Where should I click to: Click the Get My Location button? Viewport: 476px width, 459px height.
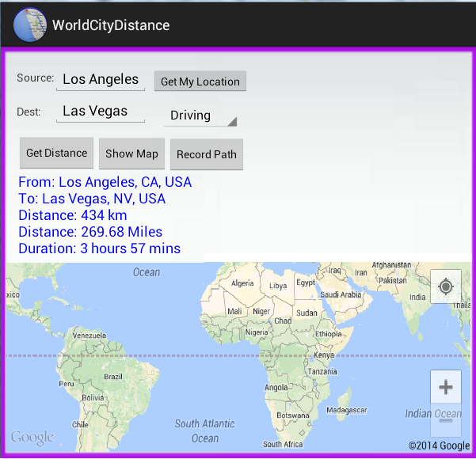pyautogui.click(x=200, y=82)
